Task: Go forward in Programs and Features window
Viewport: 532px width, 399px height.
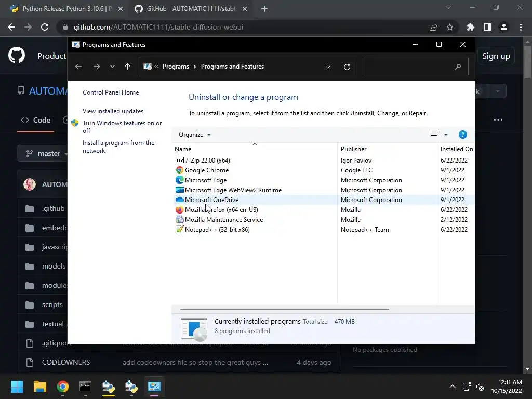Action: point(97,66)
